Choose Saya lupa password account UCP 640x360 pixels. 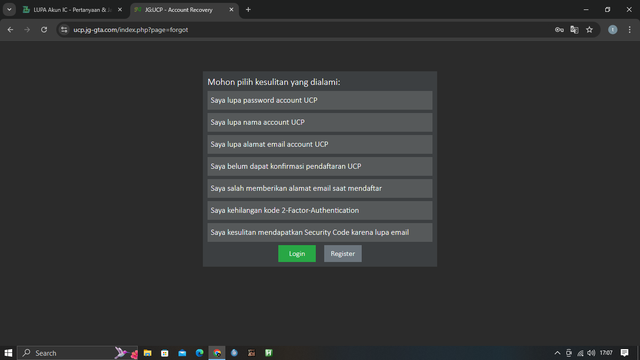(x=320, y=100)
